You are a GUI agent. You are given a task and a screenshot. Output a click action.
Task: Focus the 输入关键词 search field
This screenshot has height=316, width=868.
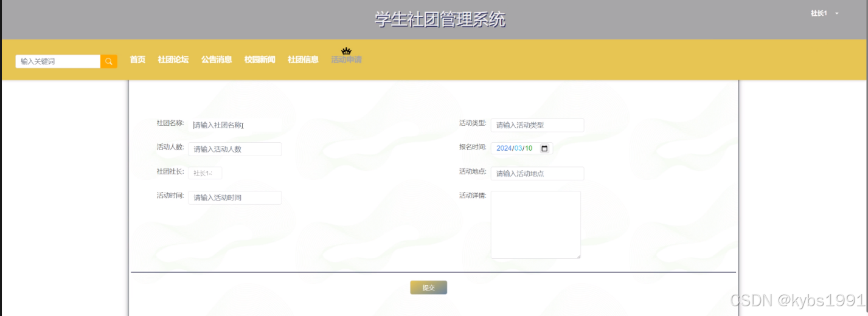[x=58, y=61]
